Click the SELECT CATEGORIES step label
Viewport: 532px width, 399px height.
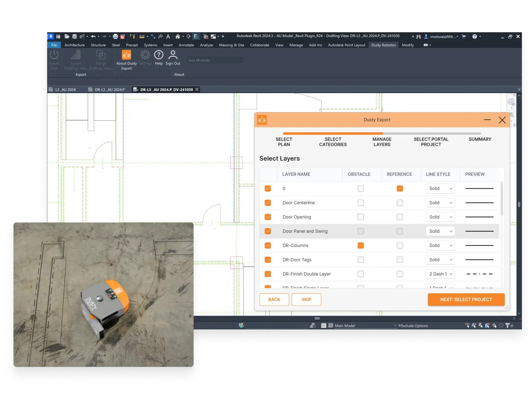point(333,142)
